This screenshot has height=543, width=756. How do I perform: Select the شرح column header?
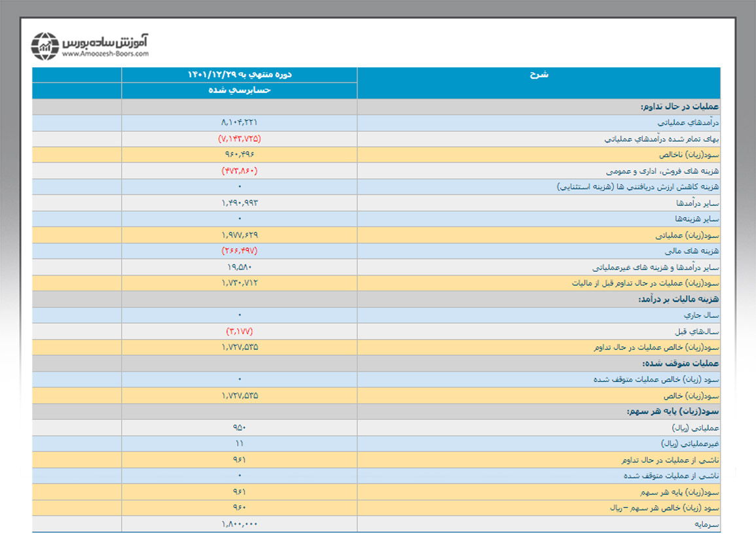tap(539, 75)
